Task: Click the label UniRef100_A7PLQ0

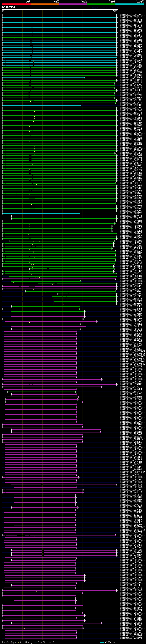Action: click(131, 65)
